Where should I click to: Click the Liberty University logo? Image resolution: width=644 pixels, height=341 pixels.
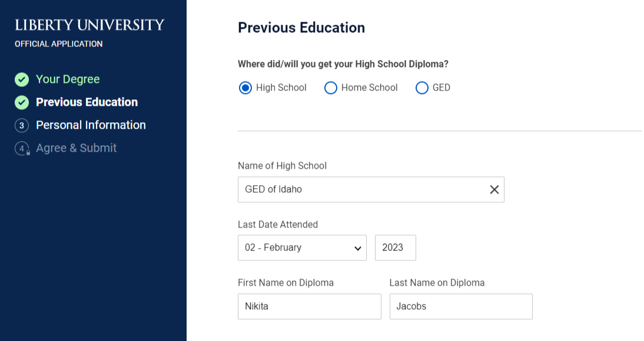point(89,25)
